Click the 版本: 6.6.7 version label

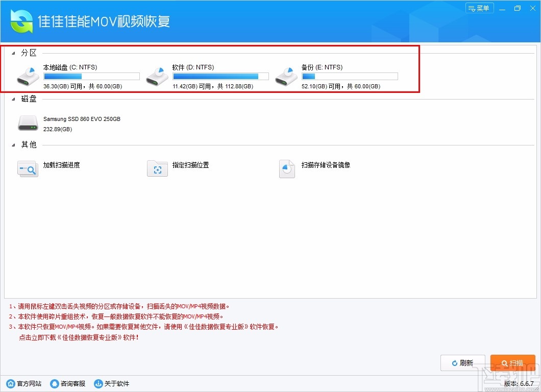click(x=519, y=383)
